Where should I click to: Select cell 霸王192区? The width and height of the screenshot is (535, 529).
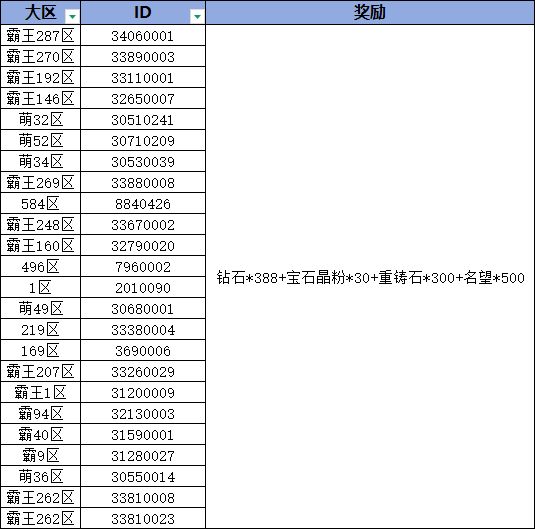click(x=41, y=77)
